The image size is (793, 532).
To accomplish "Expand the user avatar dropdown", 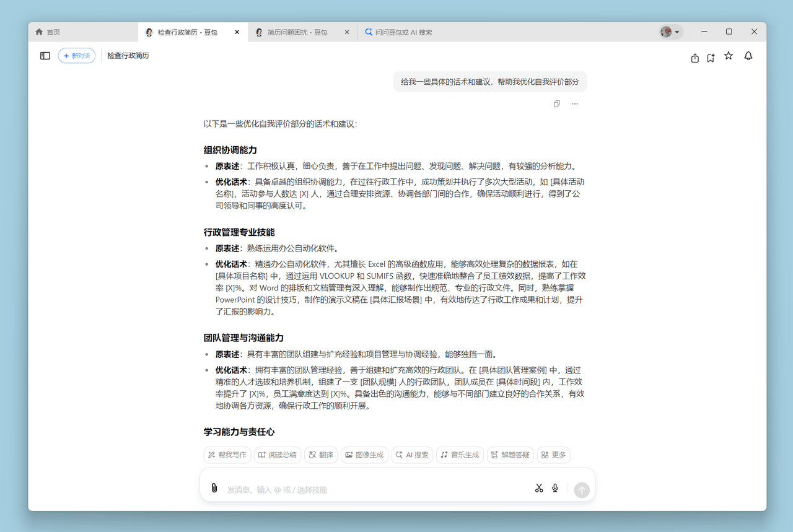I will pos(670,32).
